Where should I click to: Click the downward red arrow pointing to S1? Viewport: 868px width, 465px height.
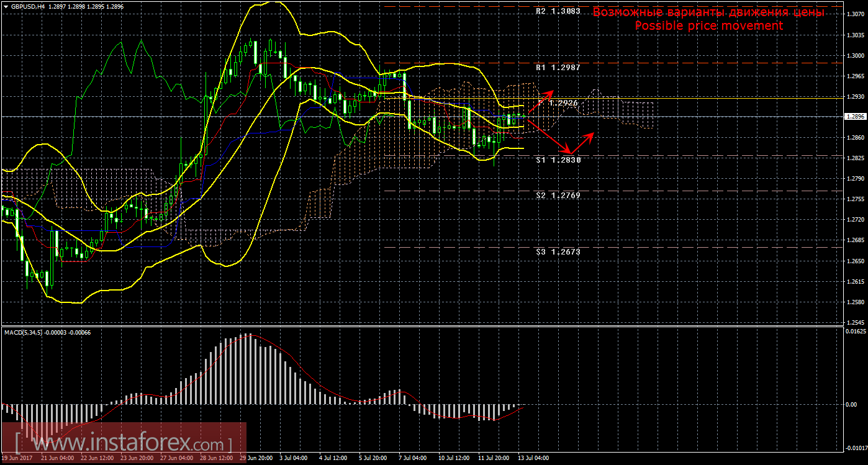[553, 138]
